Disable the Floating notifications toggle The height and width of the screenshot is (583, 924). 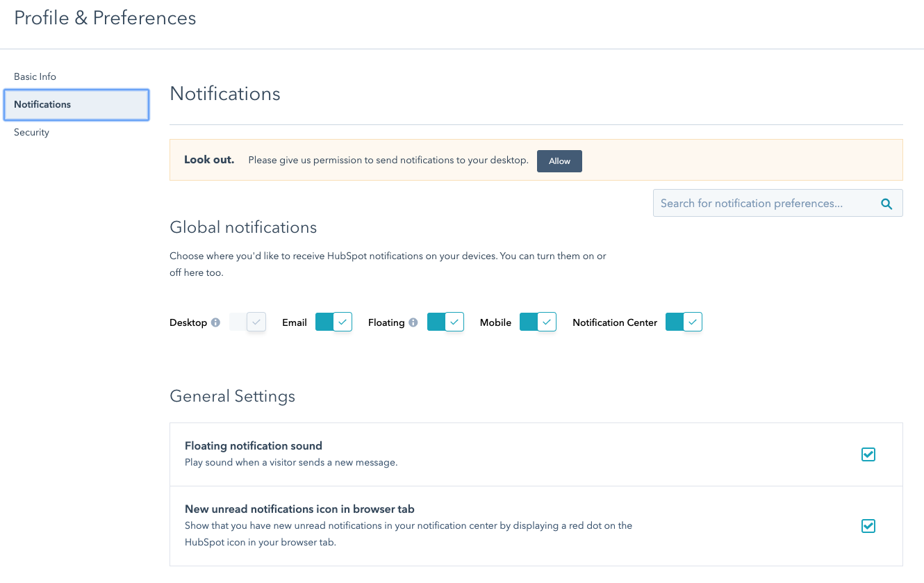[x=445, y=322]
